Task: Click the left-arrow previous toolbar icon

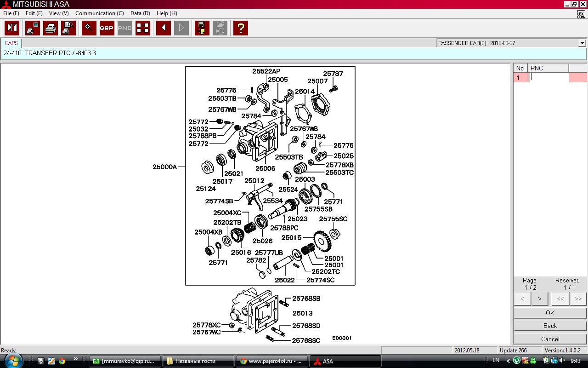Action: tap(163, 28)
